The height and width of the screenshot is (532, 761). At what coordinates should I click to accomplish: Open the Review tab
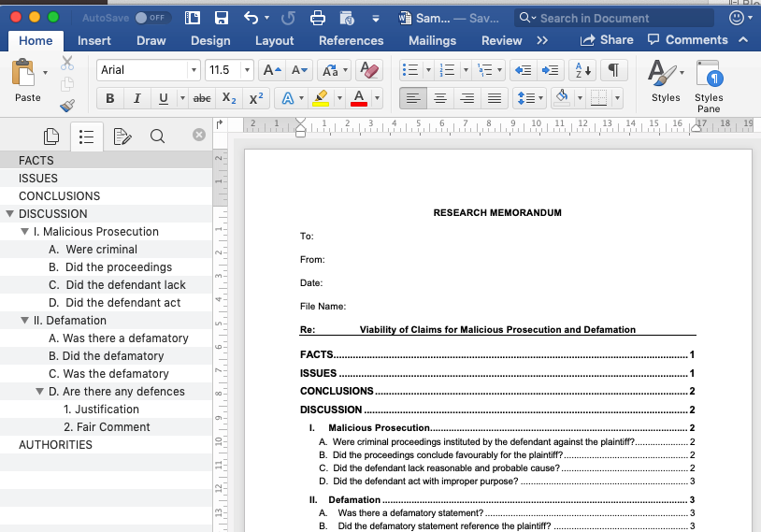501,41
